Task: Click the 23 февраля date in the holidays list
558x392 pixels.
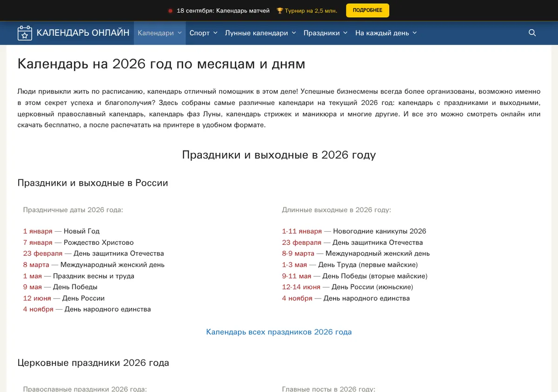Action: (x=43, y=254)
